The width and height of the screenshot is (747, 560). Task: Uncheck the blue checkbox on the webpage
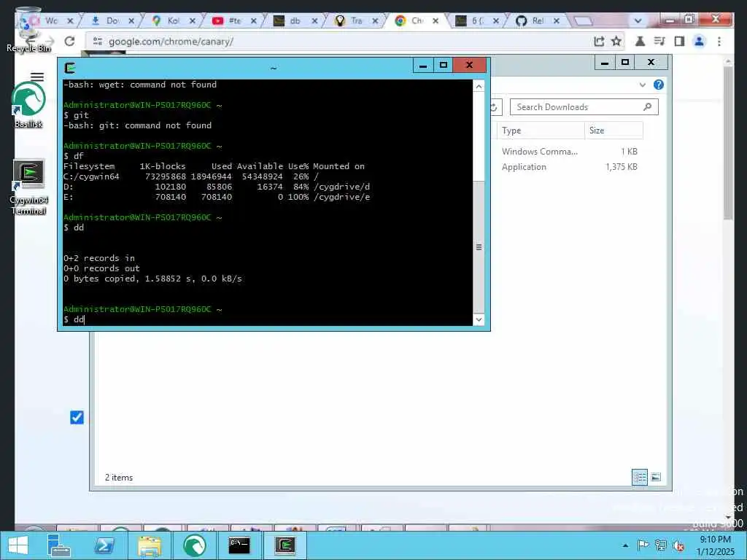(x=77, y=417)
